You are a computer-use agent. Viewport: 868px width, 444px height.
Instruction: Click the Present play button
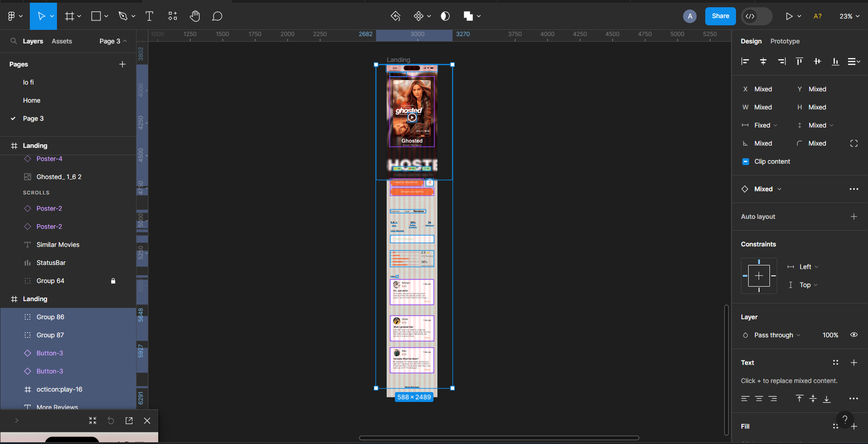click(789, 16)
